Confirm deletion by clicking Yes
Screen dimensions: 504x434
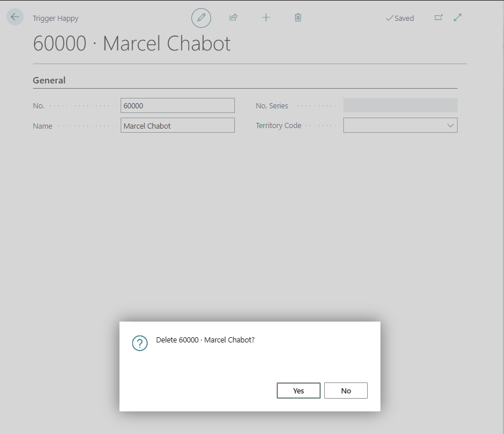point(298,390)
